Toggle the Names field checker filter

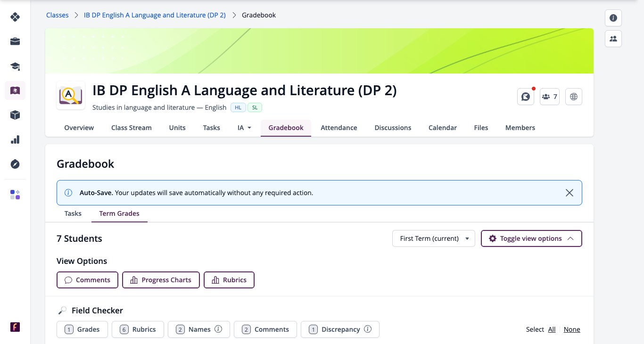click(x=199, y=329)
